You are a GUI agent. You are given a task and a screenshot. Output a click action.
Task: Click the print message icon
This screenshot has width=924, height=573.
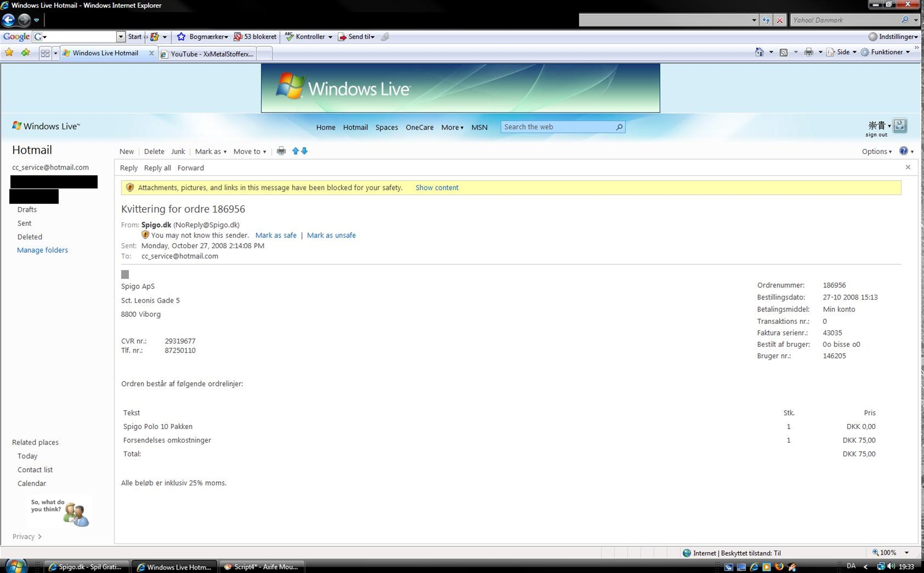(x=281, y=151)
